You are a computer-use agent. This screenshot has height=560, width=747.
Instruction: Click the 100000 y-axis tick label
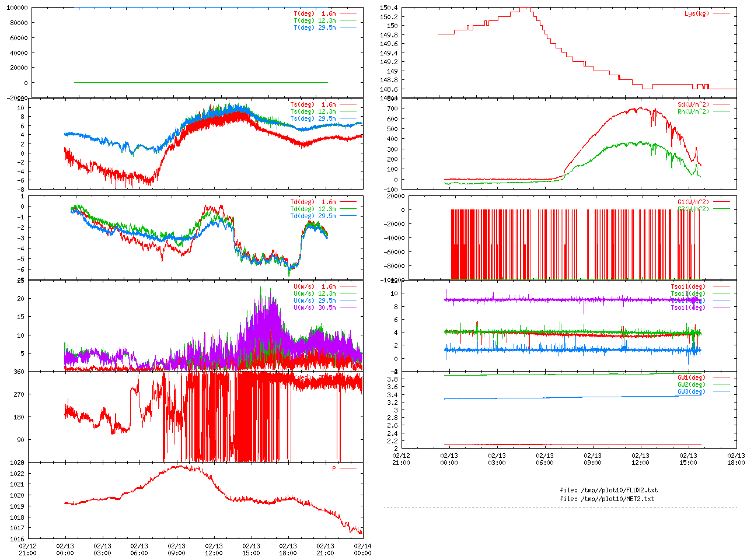click(x=17, y=8)
